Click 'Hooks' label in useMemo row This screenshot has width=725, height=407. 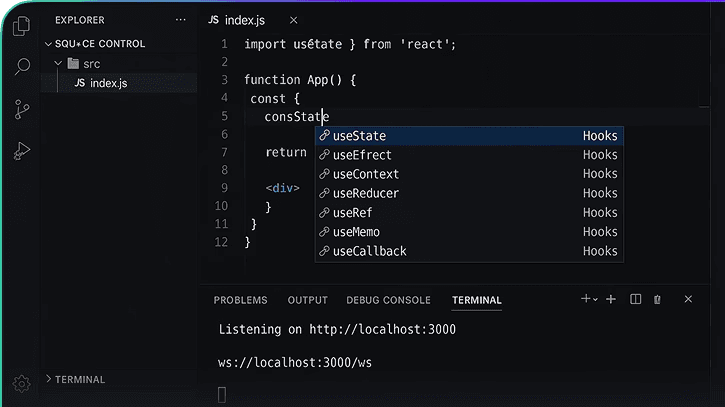[x=600, y=232]
